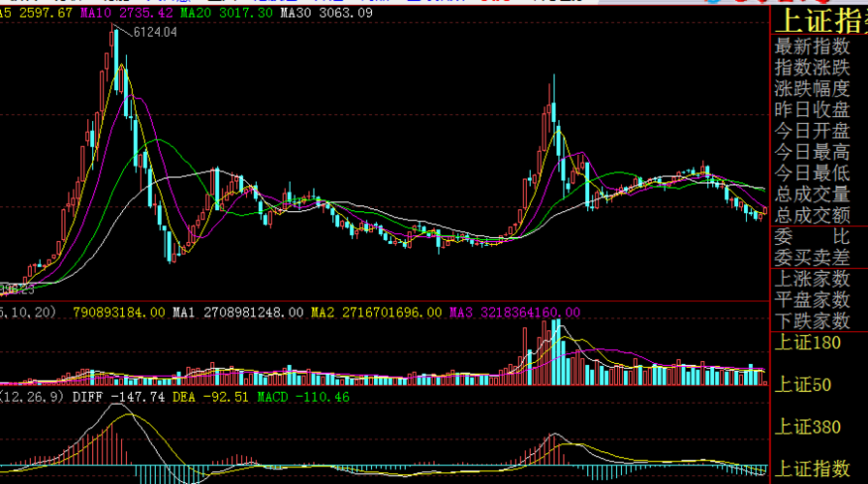Click the 2597.67 MA5 value
Viewport: 868px width, 484px height.
pyautogui.click(x=46, y=13)
